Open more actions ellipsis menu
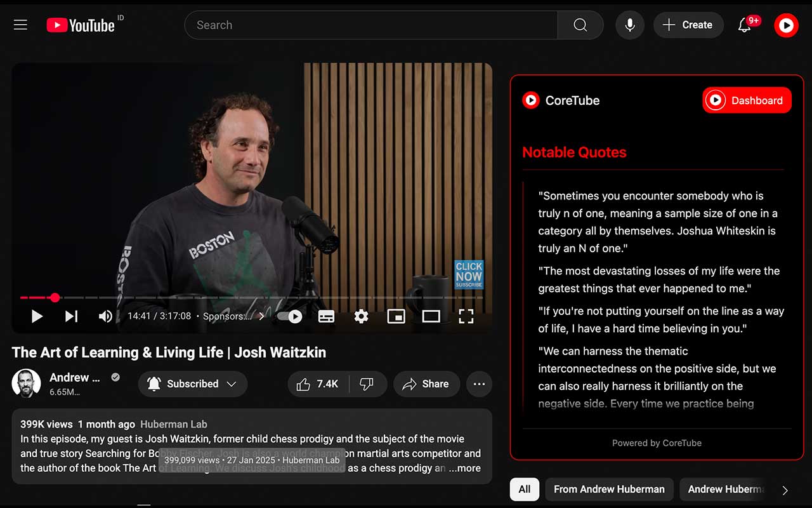The width and height of the screenshot is (812, 508). (x=479, y=384)
